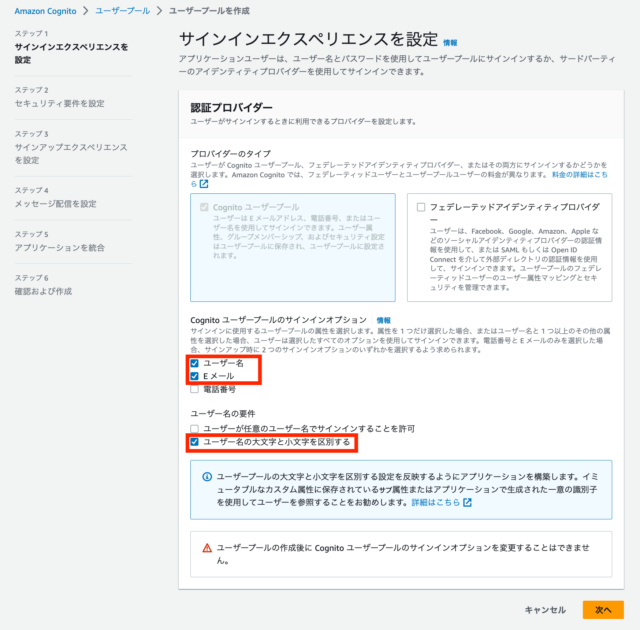Click the ユーザー名の要件 label
The image size is (640, 630).
tap(223, 414)
